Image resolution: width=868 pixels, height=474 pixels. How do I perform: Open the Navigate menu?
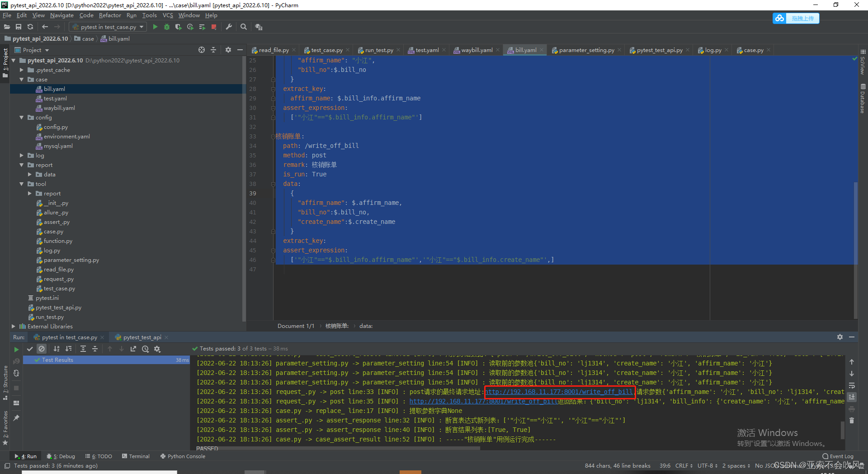click(62, 15)
